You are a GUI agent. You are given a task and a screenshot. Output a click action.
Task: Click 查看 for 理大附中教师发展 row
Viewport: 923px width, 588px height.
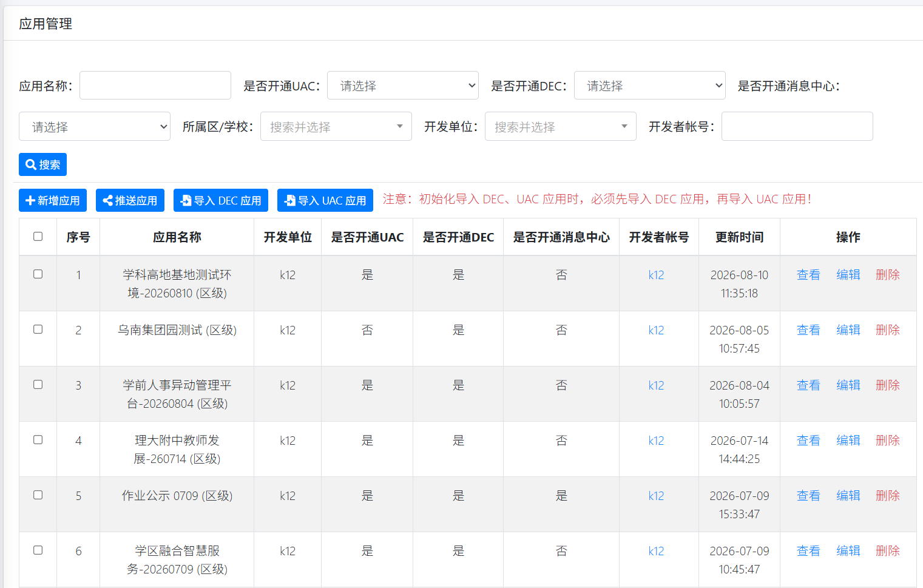tap(808, 441)
